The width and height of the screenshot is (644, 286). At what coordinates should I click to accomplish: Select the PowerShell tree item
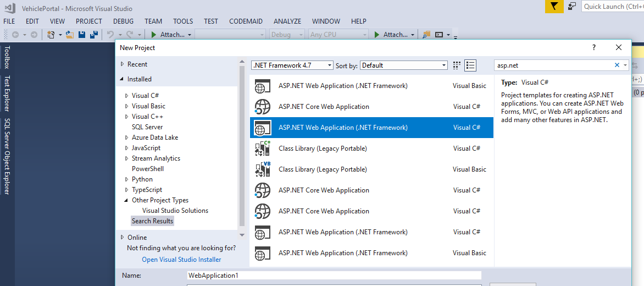click(148, 168)
